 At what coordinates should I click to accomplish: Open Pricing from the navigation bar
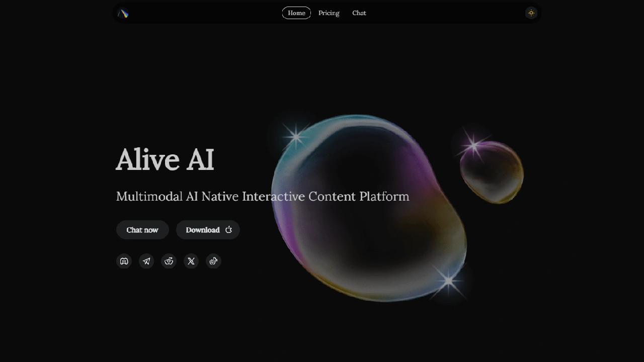pos(329,13)
